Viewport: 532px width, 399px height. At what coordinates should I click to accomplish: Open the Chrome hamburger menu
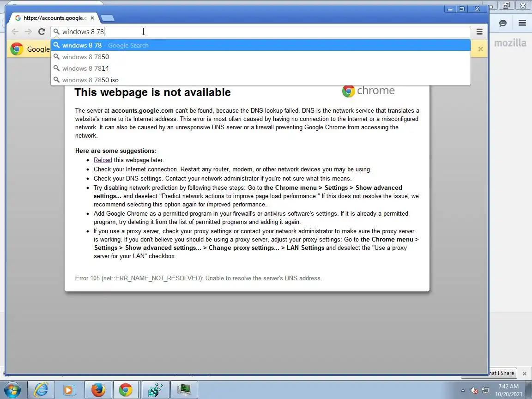point(479,31)
